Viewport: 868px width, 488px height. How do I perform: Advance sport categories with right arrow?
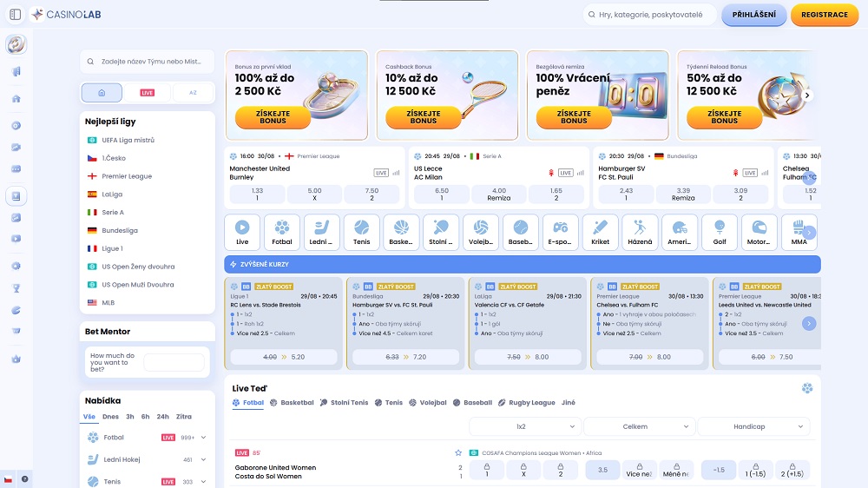(x=809, y=233)
